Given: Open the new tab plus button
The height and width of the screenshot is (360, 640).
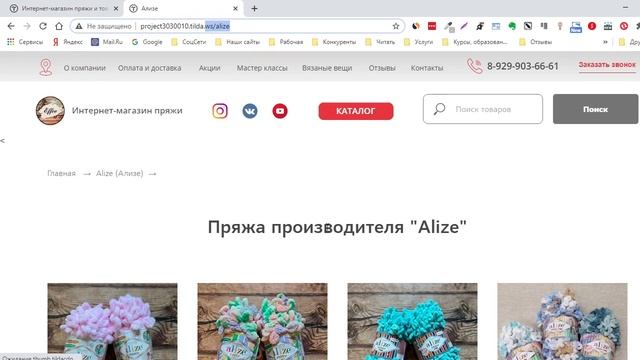Looking at the screenshot, I should (254, 9).
